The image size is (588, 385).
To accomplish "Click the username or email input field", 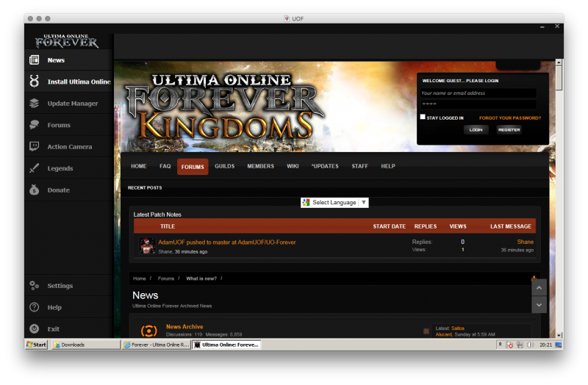I will tap(478, 93).
